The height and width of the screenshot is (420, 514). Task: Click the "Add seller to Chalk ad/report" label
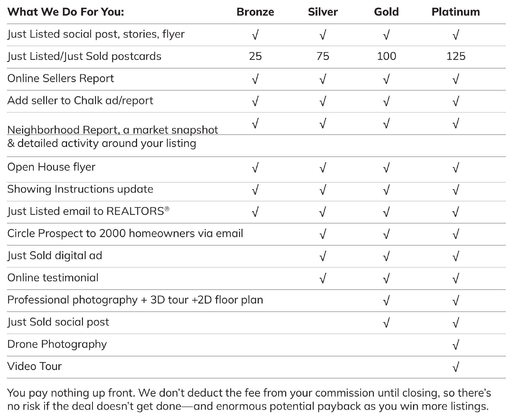[80, 101]
